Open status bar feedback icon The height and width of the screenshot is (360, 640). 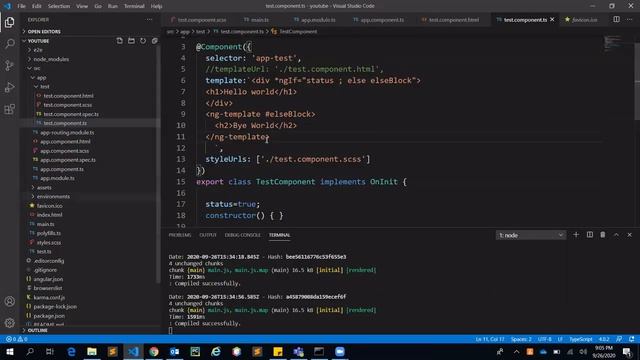(x=619, y=339)
